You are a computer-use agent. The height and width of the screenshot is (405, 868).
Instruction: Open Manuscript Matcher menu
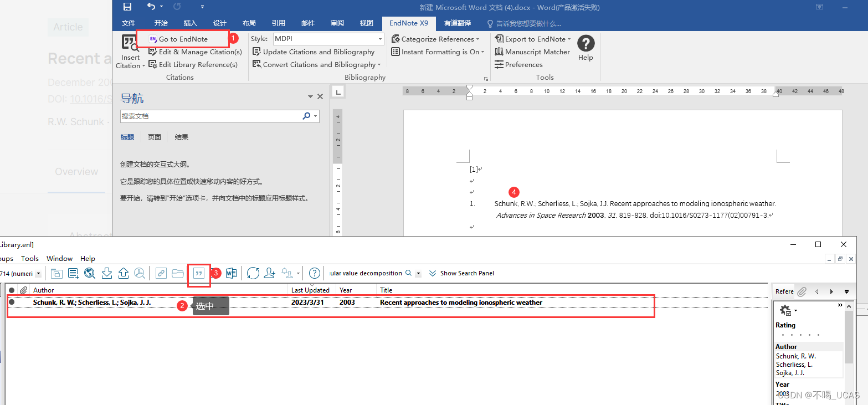[x=532, y=52]
